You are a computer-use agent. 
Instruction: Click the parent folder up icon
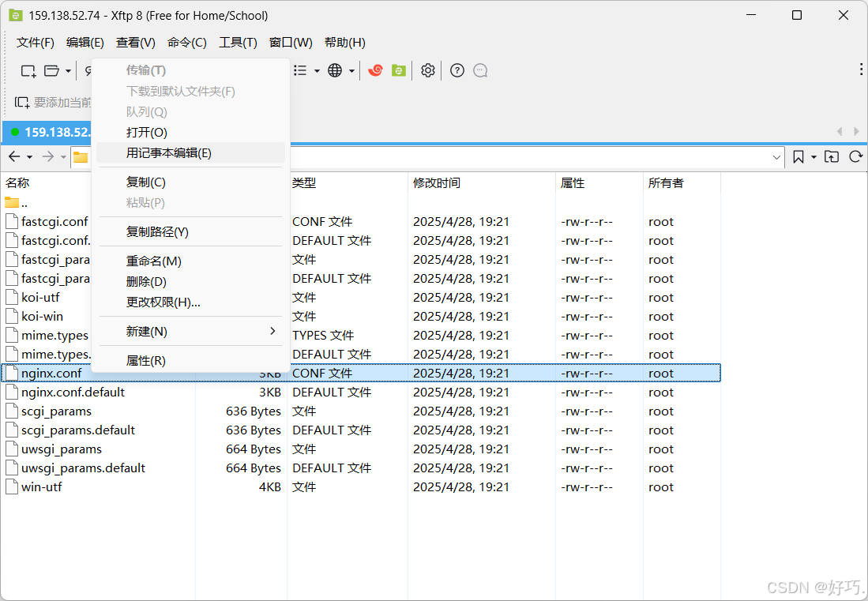point(832,156)
